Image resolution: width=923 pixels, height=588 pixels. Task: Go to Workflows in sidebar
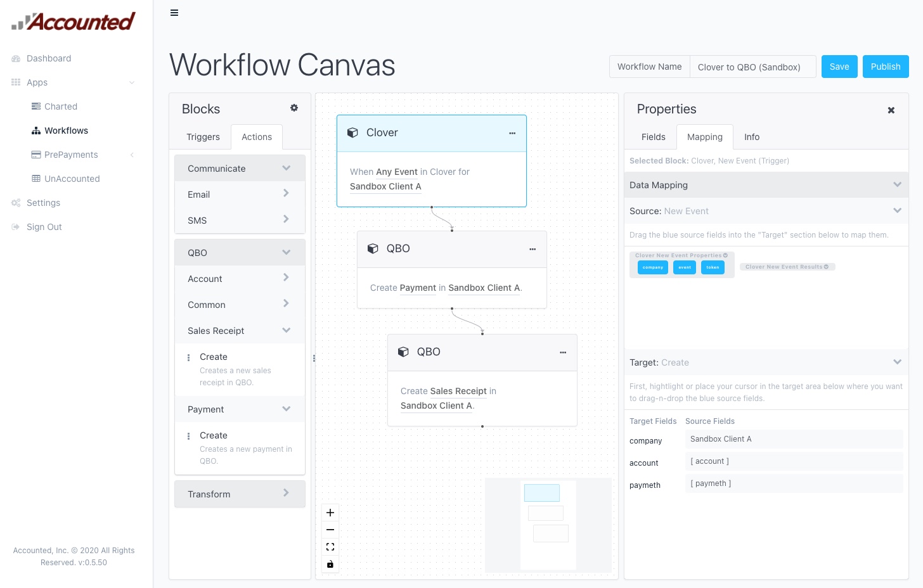point(66,131)
